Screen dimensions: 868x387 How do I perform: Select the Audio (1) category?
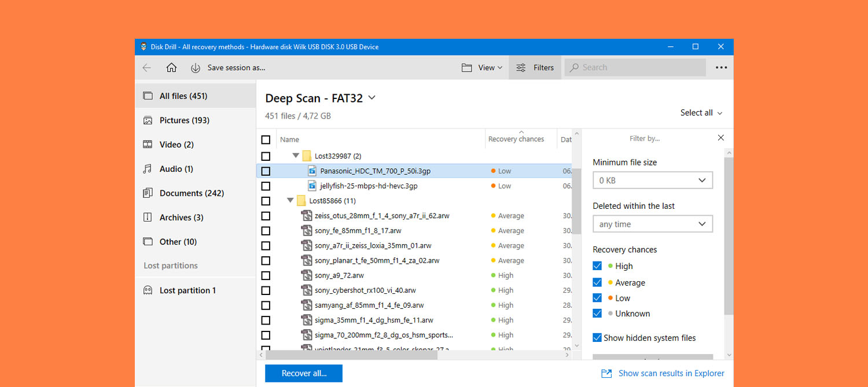coord(196,169)
